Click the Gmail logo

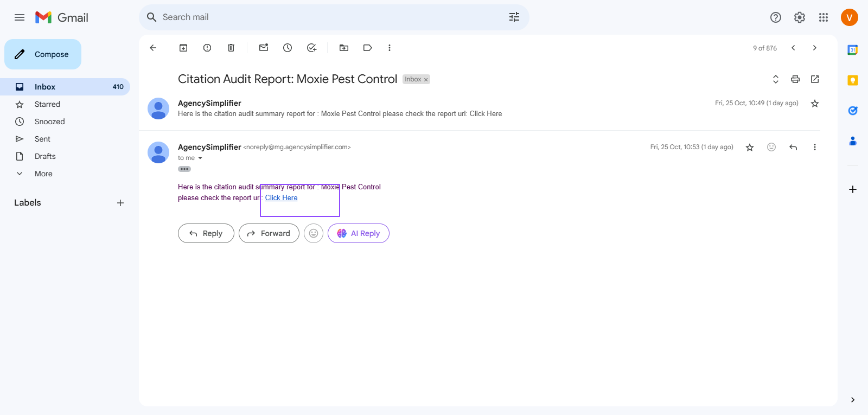[62, 17]
